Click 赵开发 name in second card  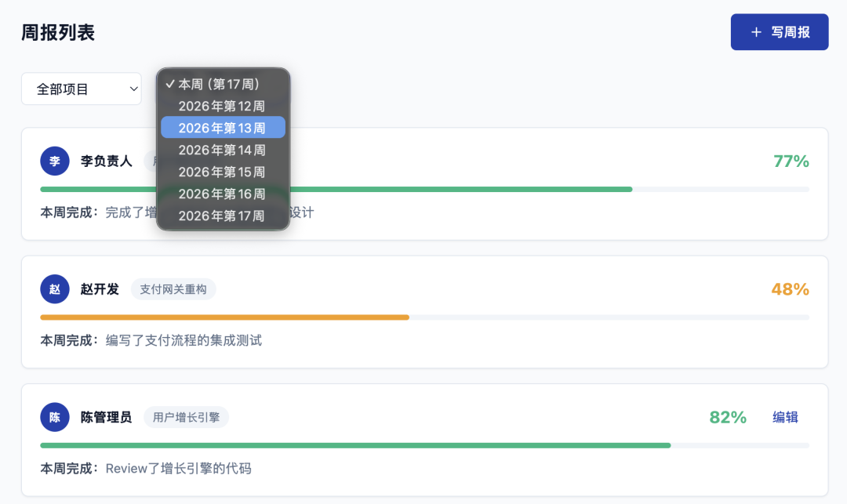pos(100,289)
